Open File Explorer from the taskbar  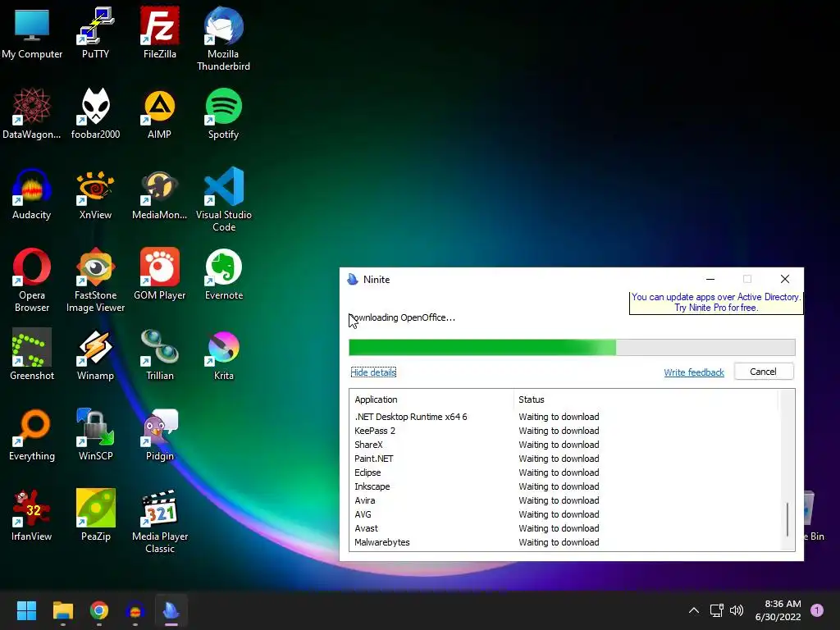(62, 610)
